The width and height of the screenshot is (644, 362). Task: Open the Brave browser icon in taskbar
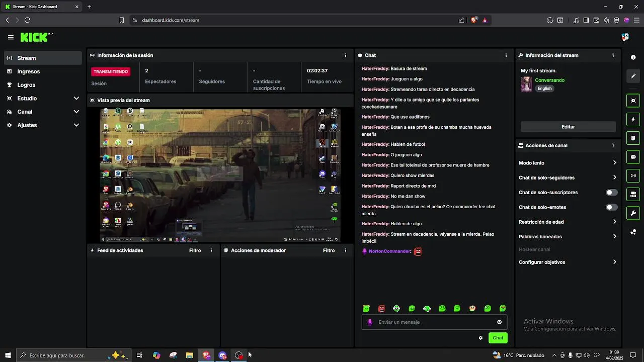206,355
